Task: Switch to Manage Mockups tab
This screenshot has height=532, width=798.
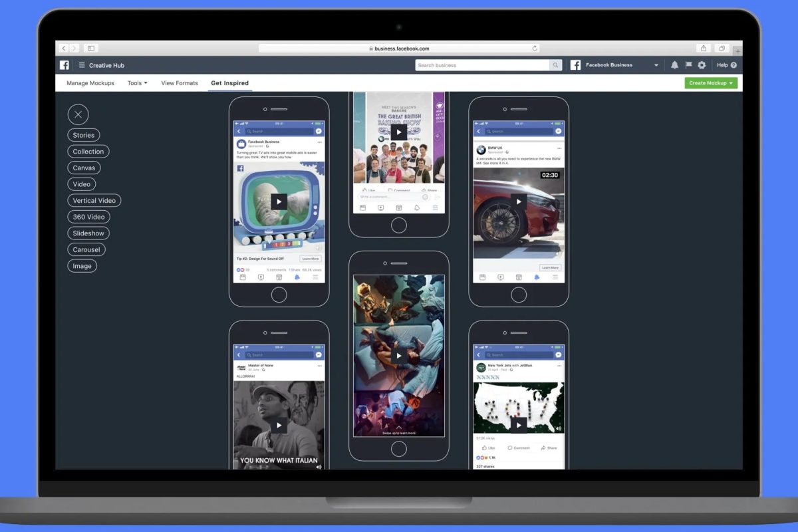Action: click(90, 83)
